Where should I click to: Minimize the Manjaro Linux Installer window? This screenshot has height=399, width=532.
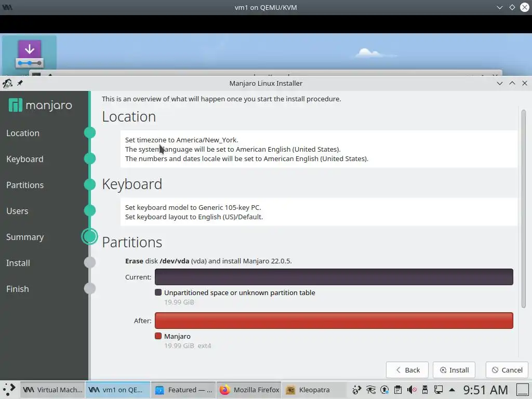click(499, 83)
